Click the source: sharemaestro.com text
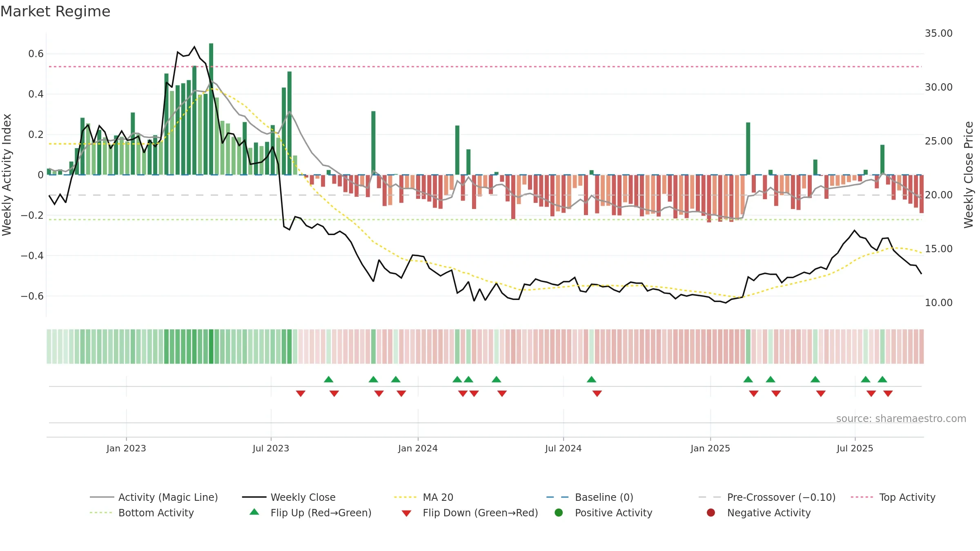This screenshot has width=980, height=551. tap(901, 418)
